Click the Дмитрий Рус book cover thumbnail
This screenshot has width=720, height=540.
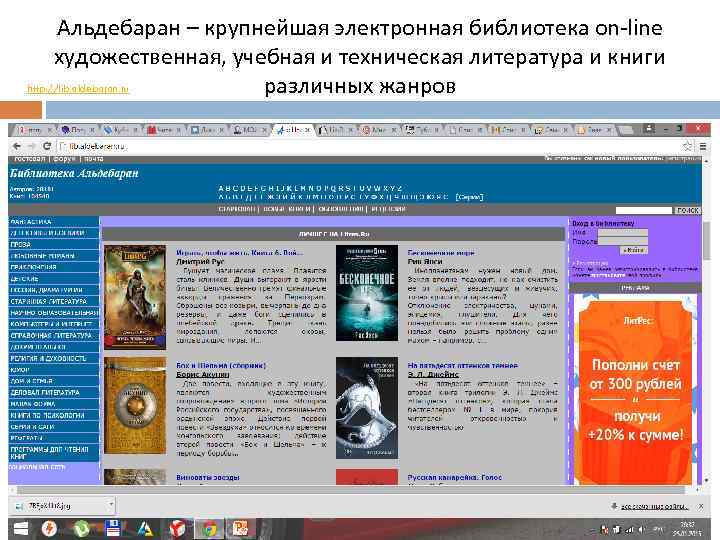coord(135,297)
